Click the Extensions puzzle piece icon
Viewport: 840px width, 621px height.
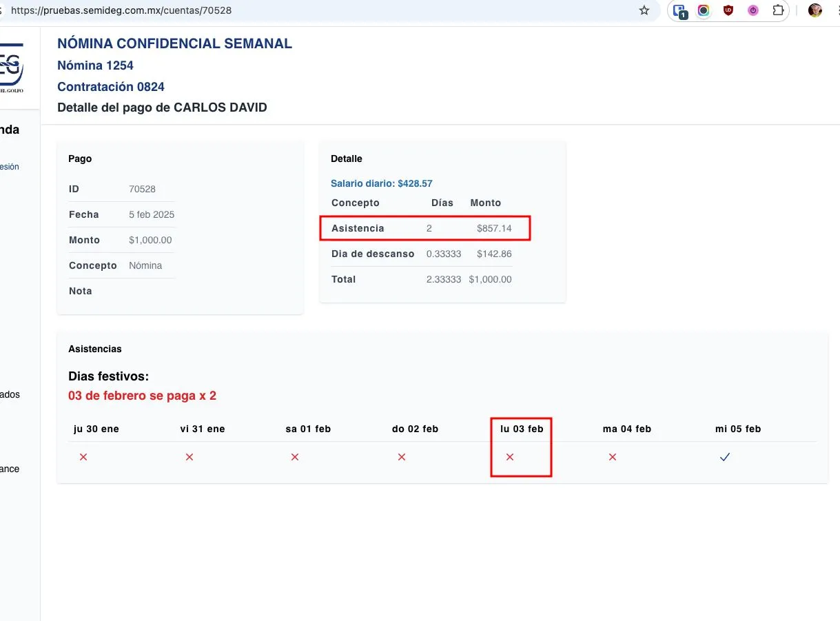click(778, 10)
